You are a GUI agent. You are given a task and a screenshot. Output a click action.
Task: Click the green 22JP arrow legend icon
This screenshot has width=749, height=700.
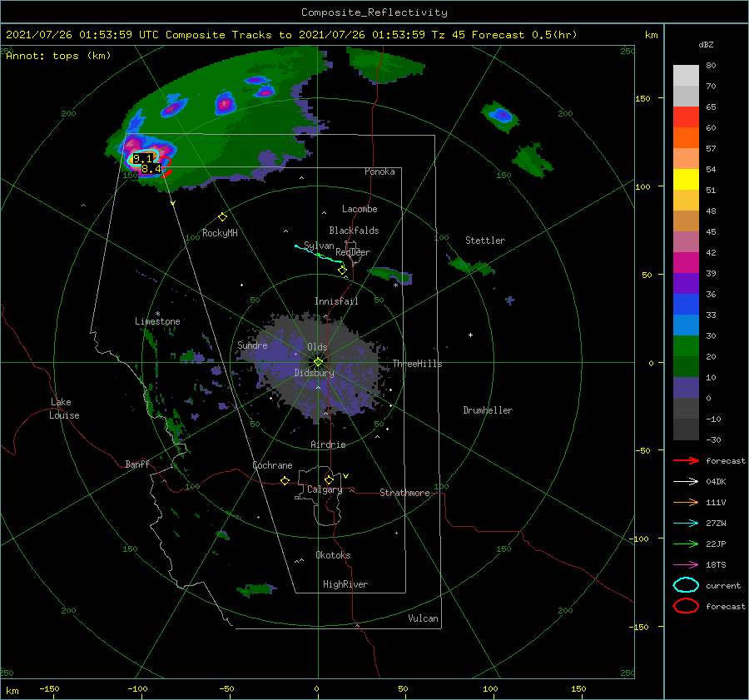click(686, 544)
